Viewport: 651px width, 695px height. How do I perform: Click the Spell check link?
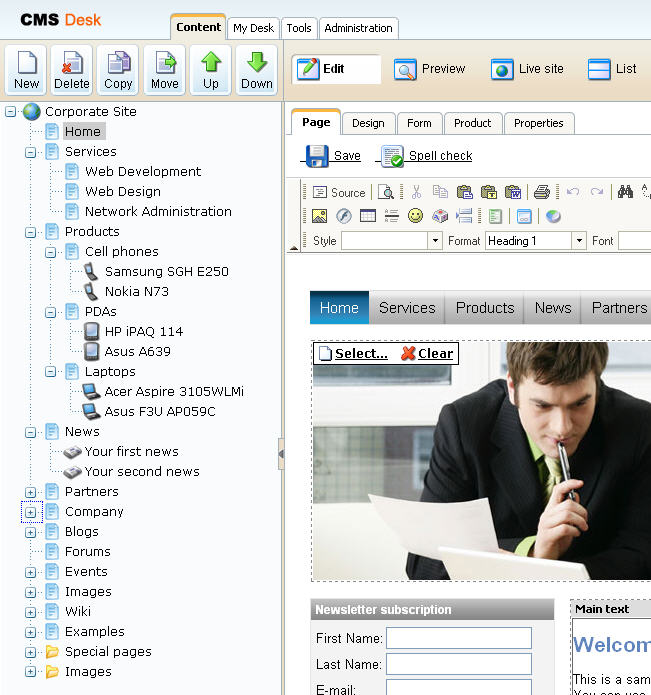pos(440,156)
